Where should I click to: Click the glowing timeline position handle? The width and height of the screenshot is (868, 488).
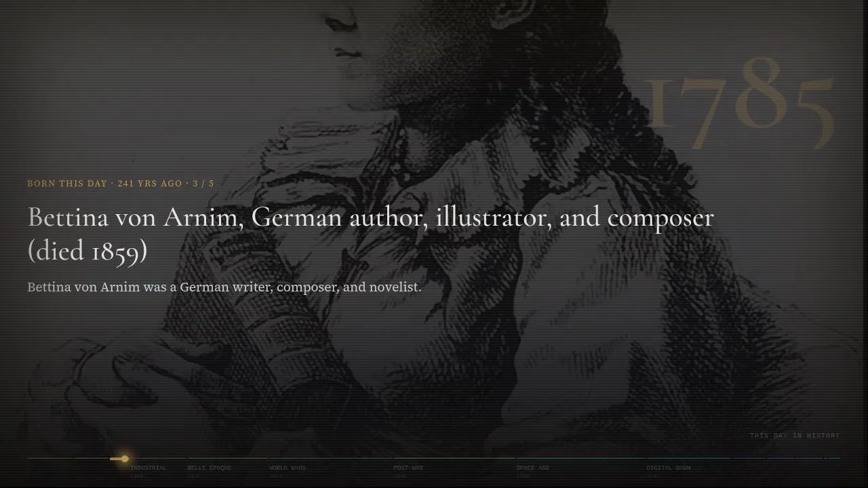(x=125, y=459)
